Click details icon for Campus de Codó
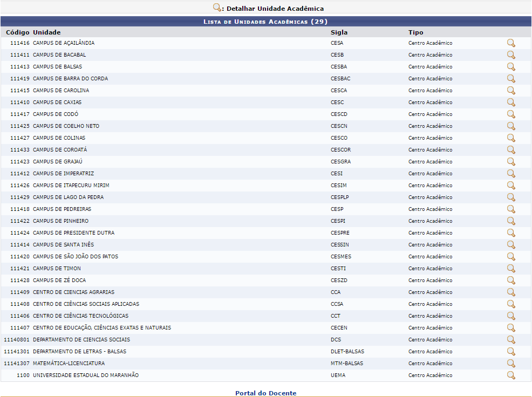Image resolution: width=532 pixels, height=397 pixels. (x=510, y=114)
